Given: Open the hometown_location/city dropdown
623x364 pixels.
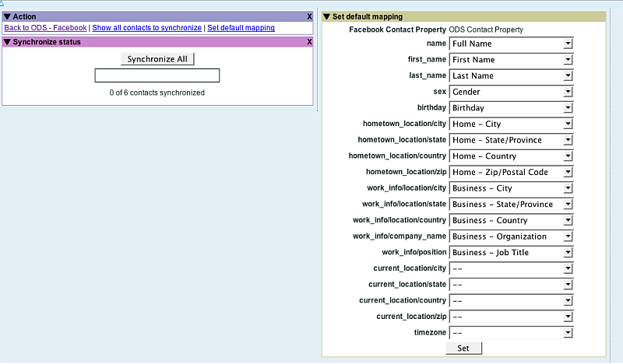Looking at the screenshot, I should coord(511,124).
